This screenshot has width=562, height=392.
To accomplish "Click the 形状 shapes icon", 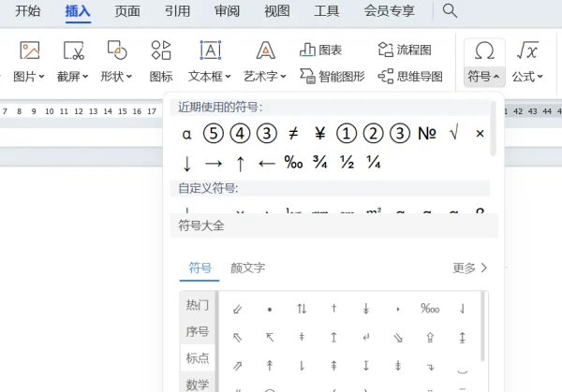I will (117, 50).
